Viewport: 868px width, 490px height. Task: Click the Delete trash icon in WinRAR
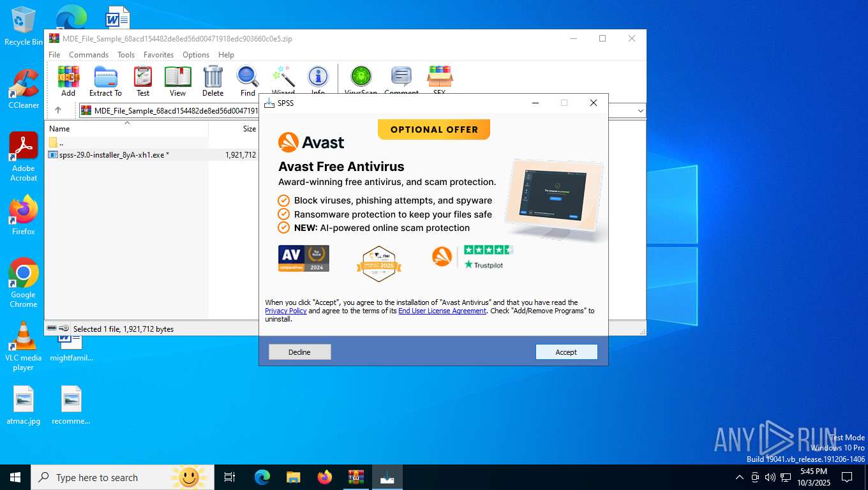click(213, 81)
